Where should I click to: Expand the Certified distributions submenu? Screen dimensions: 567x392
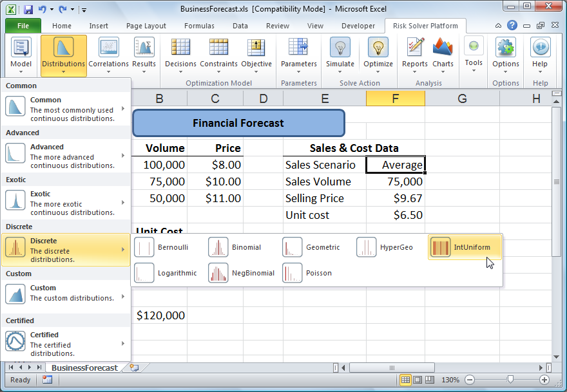66,343
